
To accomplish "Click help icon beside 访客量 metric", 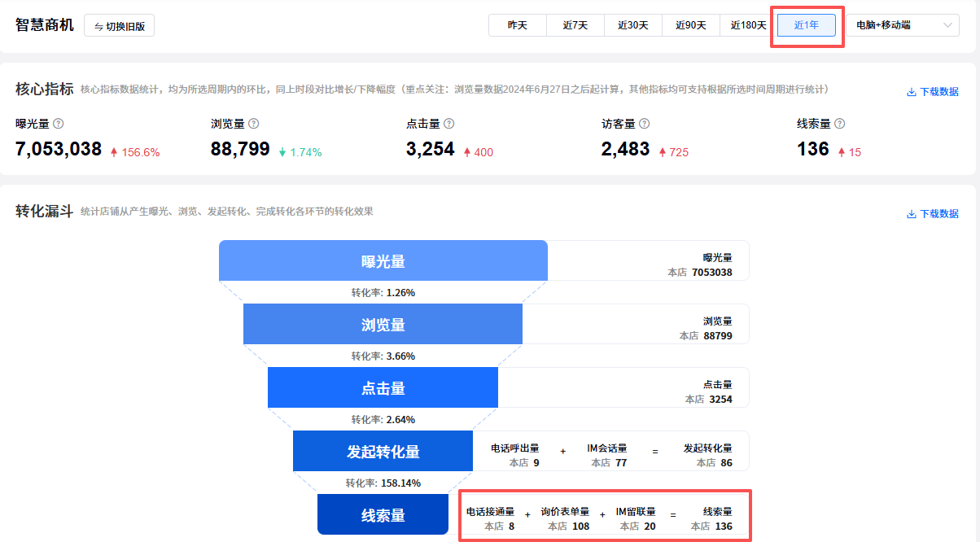I will click(645, 125).
